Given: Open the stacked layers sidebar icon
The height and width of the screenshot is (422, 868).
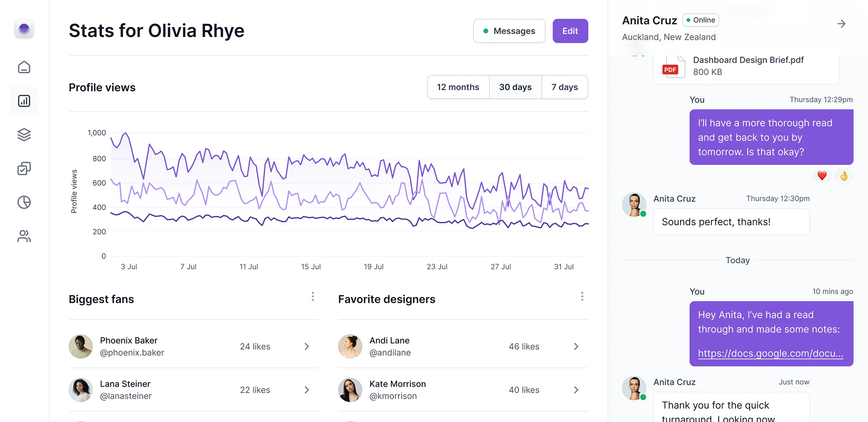Looking at the screenshot, I should pos(24,135).
